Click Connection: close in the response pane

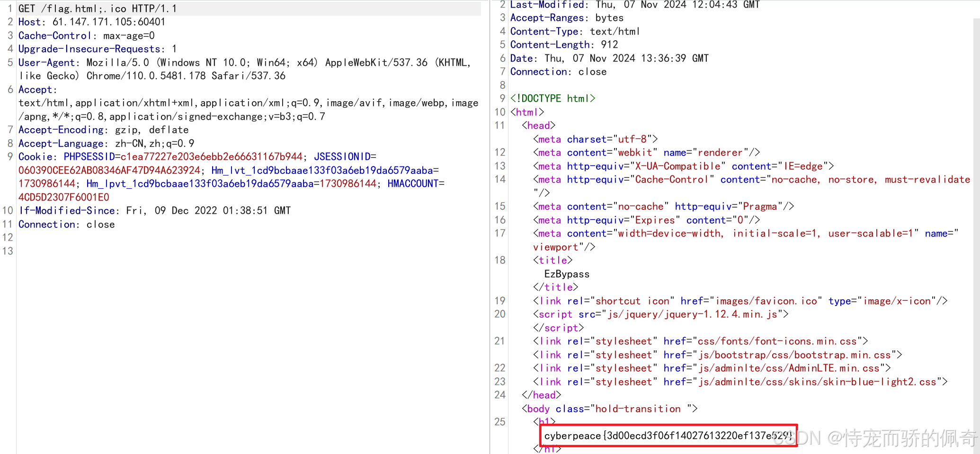[559, 71]
